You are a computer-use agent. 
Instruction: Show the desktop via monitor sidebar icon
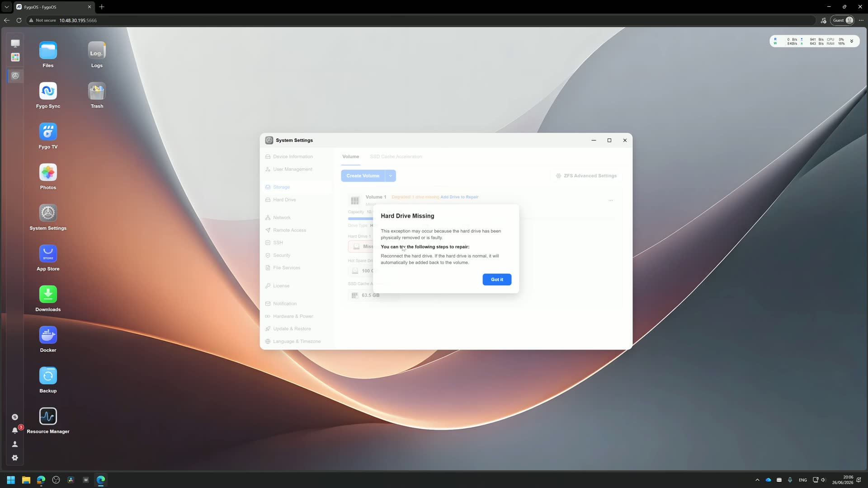[15, 43]
